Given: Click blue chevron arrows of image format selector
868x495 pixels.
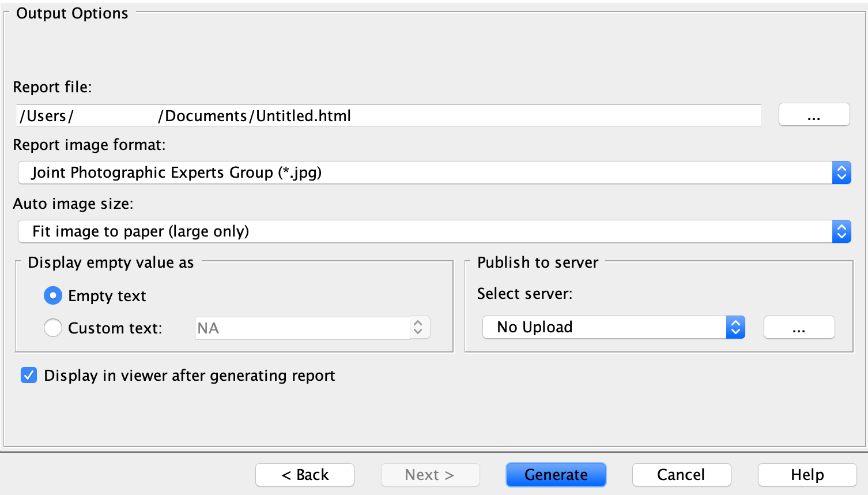Looking at the screenshot, I should (841, 172).
